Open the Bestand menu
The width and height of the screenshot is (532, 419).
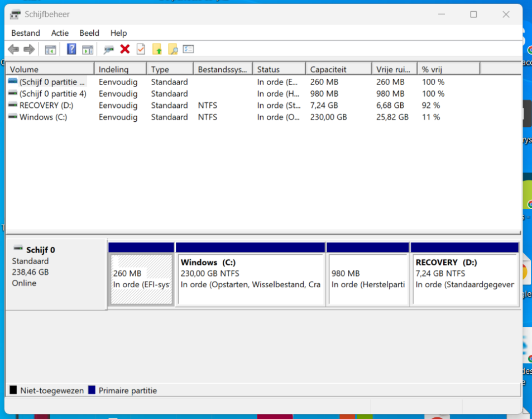26,33
